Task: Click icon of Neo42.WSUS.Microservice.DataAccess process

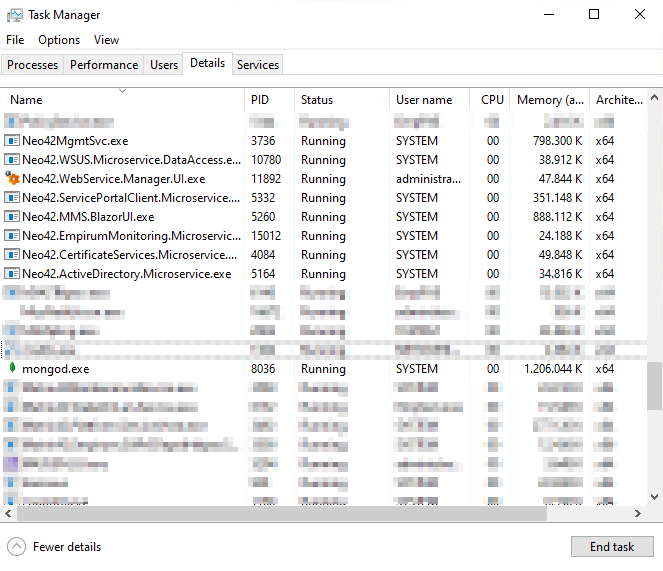Action: tap(11, 159)
